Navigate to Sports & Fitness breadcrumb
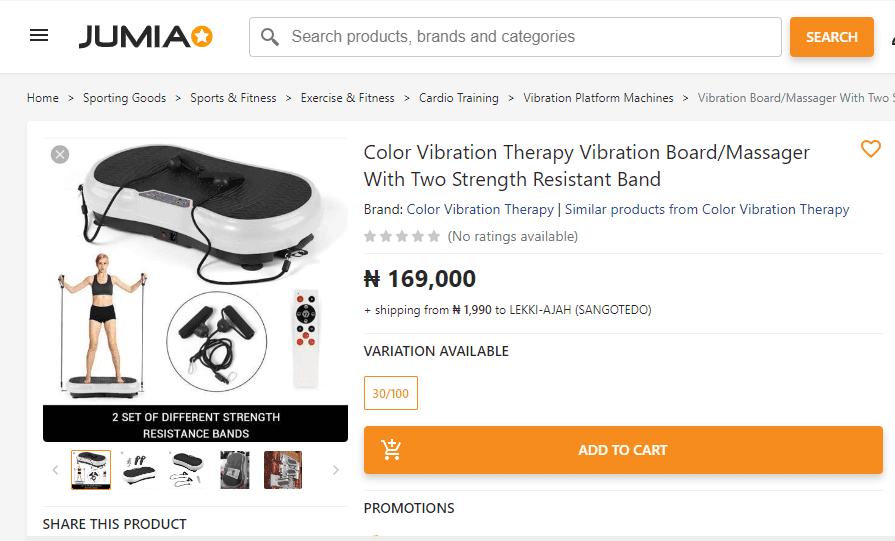The height and width of the screenshot is (541, 895). pyautogui.click(x=233, y=98)
